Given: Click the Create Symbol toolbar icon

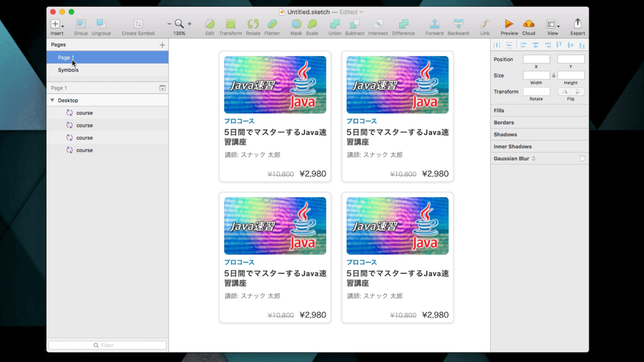Looking at the screenshot, I should pyautogui.click(x=138, y=24).
